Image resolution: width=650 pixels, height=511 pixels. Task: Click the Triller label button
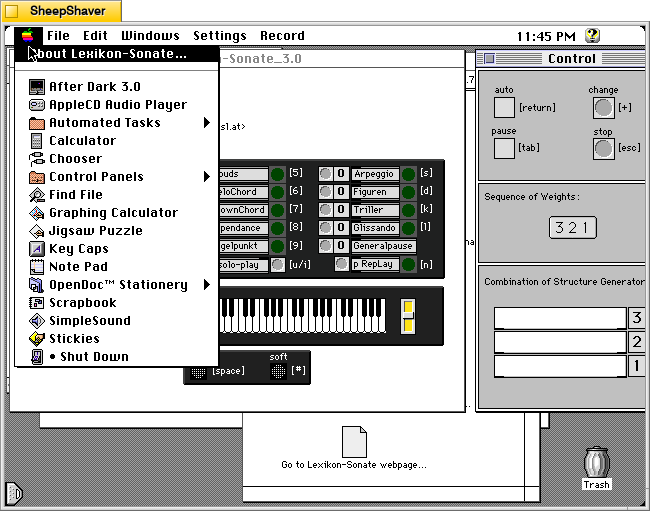point(375,210)
